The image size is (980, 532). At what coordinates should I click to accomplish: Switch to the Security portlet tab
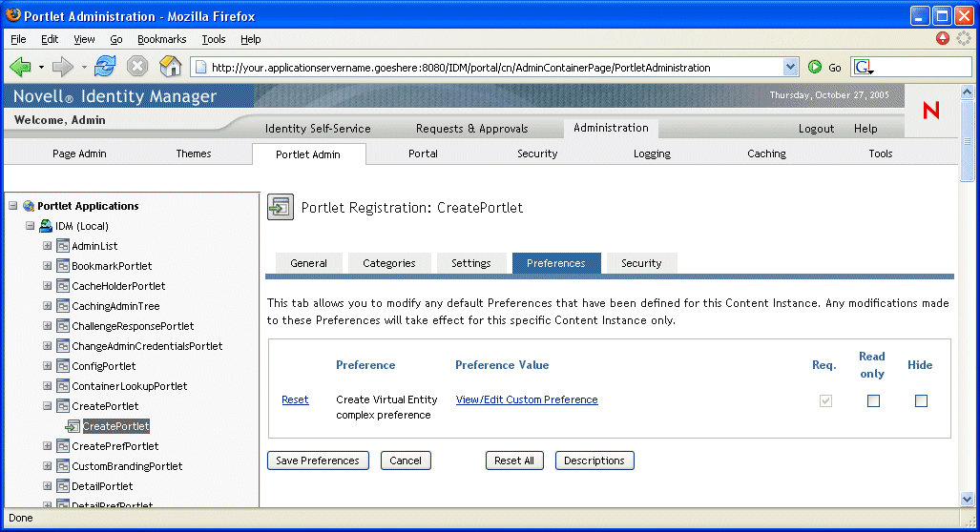point(641,263)
